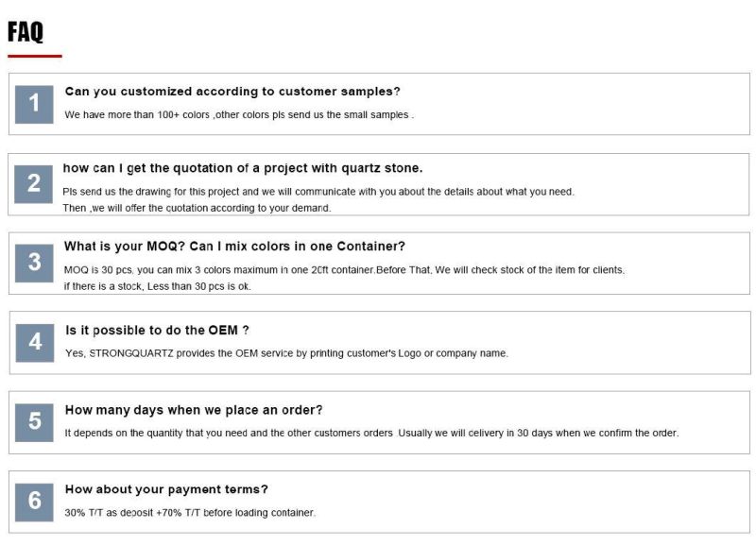Open question about customized customer samples
Image resolution: width=756 pixels, height=546 pixels.
[232, 92]
